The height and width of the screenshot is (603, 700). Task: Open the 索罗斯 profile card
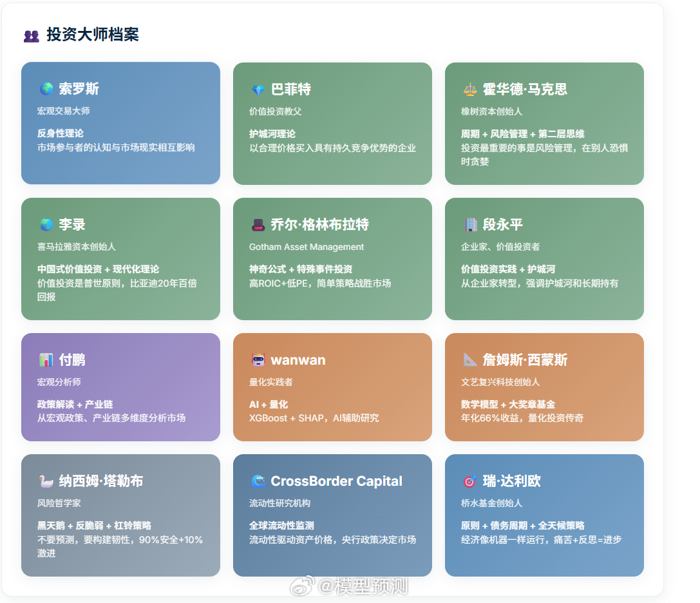pos(120,123)
